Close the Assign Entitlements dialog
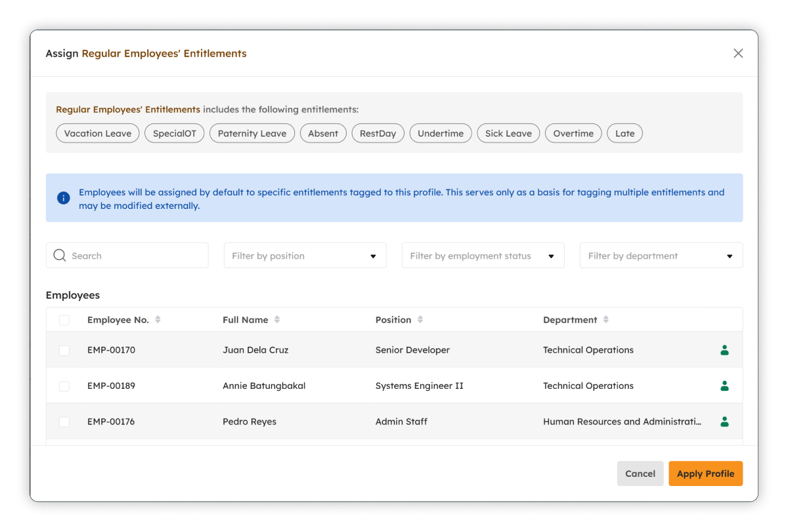Screen dimensions: 788x532 (738, 53)
